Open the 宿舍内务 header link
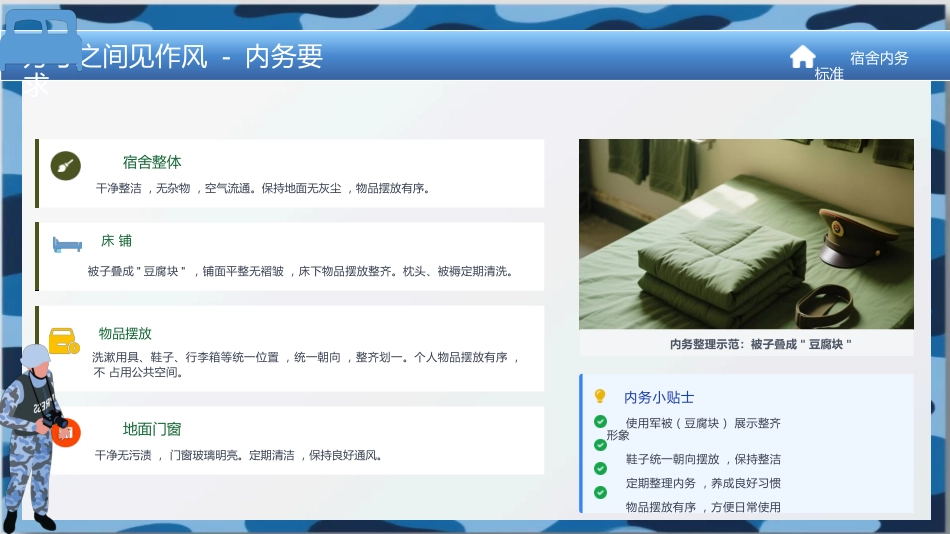 click(879, 58)
